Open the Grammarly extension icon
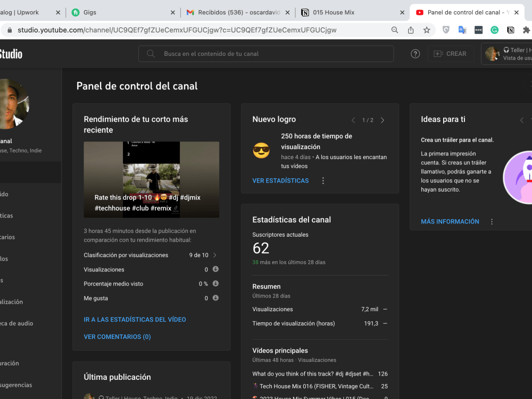Screen dimensions: 532x399 pyautogui.click(x=494, y=30)
